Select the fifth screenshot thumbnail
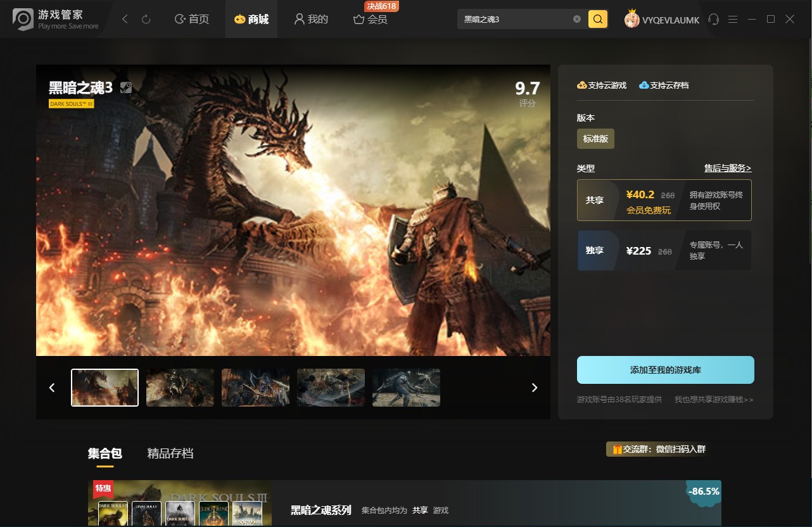Viewport: 812px width, 527px height. 406,388
